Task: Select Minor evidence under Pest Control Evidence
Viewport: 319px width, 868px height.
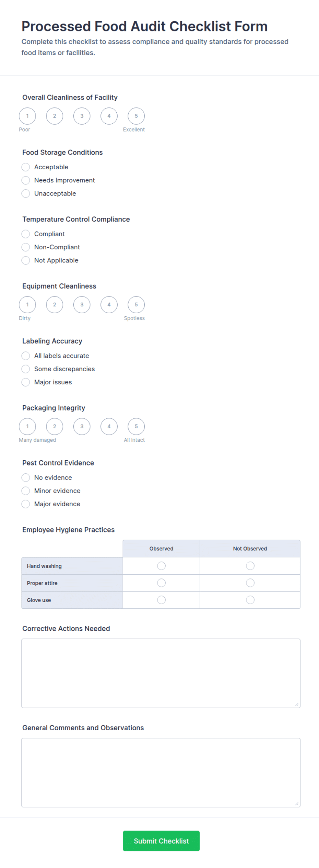Action: click(x=26, y=491)
